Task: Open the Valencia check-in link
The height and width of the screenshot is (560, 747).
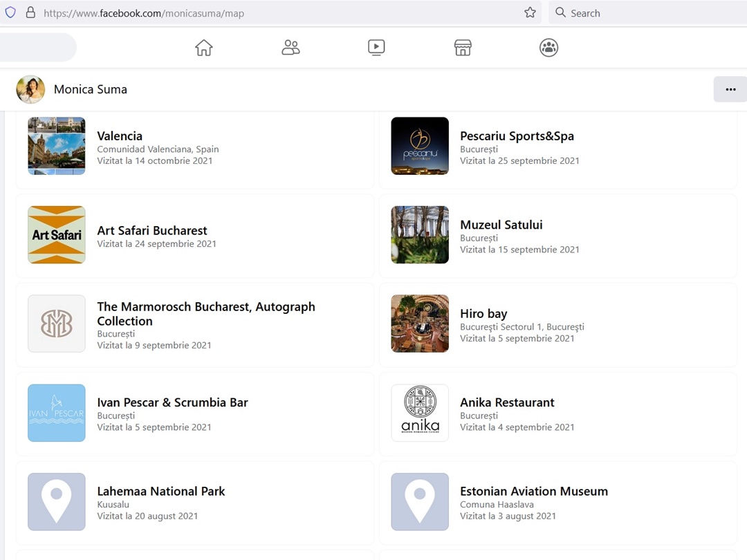Action: coord(120,136)
